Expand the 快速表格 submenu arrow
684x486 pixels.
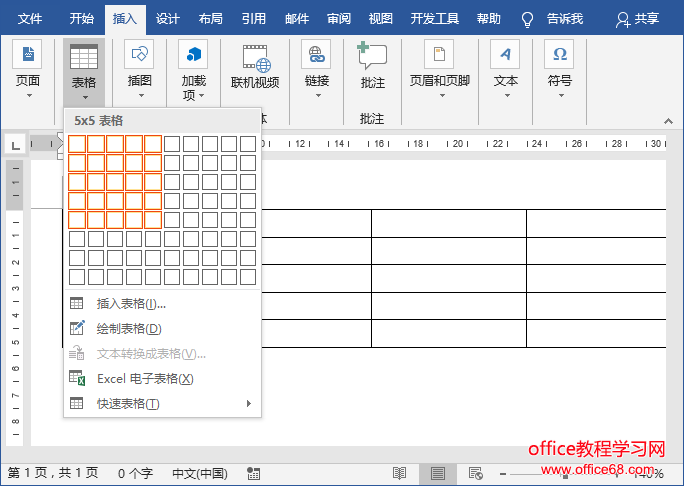249,404
